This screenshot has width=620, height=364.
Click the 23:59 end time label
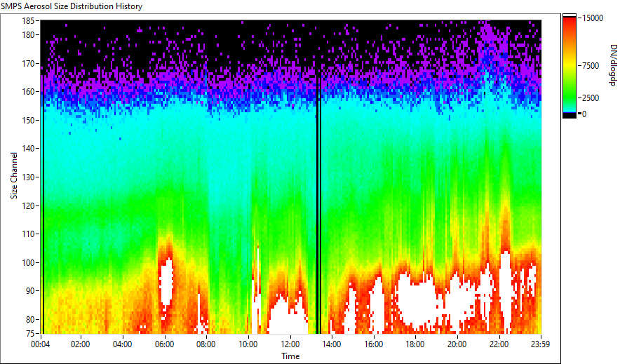(541, 344)
